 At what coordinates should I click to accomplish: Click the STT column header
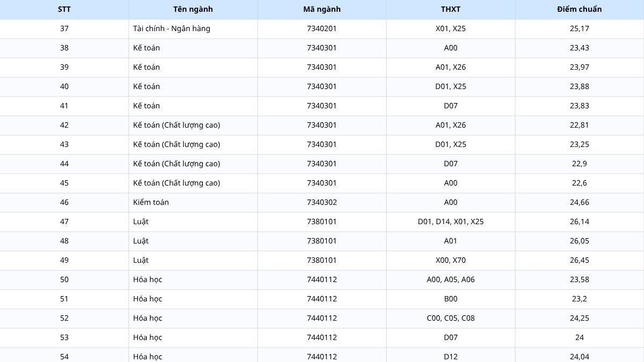coord(64,9)
